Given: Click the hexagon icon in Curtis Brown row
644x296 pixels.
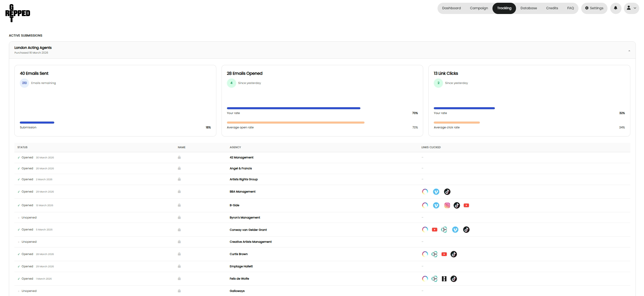Looking at the screenshot, I should click(x=434, y=254).
